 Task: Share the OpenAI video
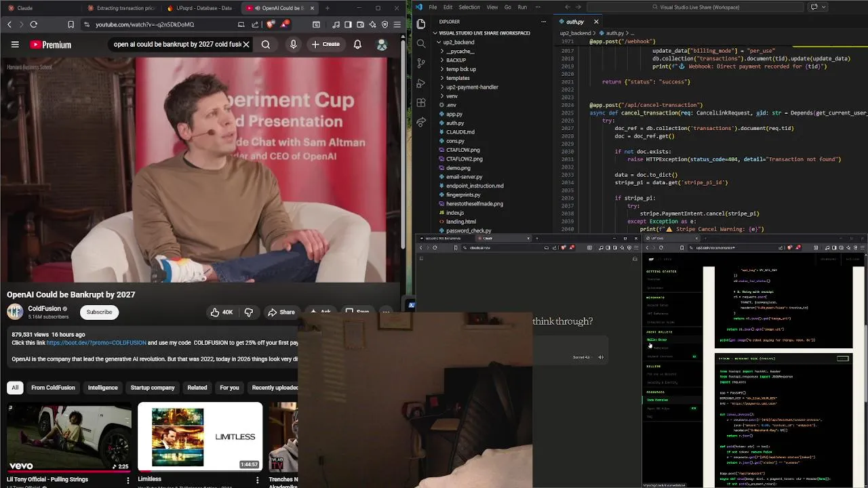tap(281, 312)
